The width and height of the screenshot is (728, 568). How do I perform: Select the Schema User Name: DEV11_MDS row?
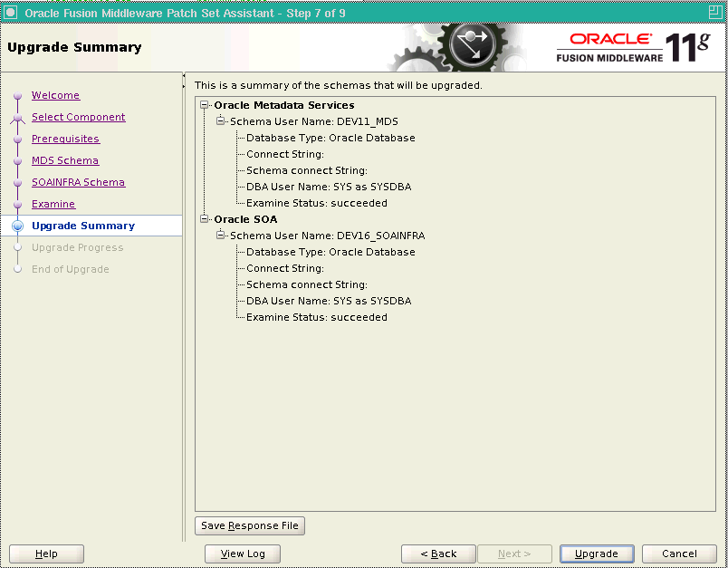coord(314,121)
